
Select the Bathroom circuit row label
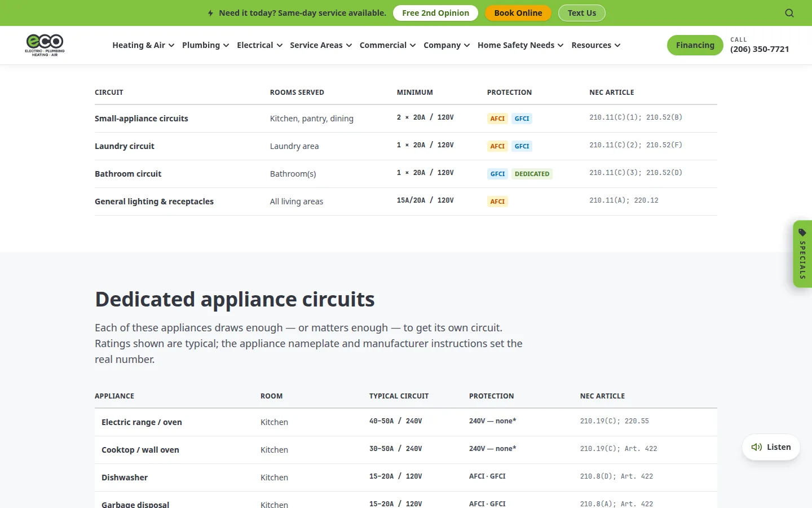pos(128,174)
